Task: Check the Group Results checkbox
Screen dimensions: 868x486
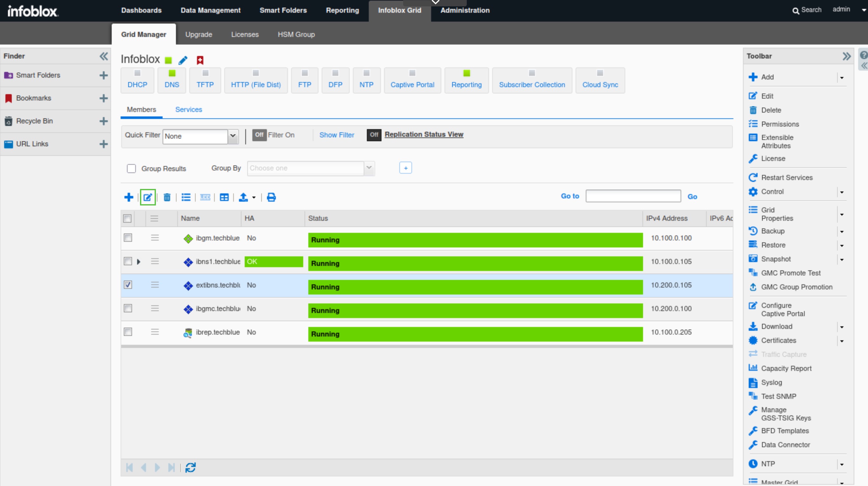Action: click(131, 168)
